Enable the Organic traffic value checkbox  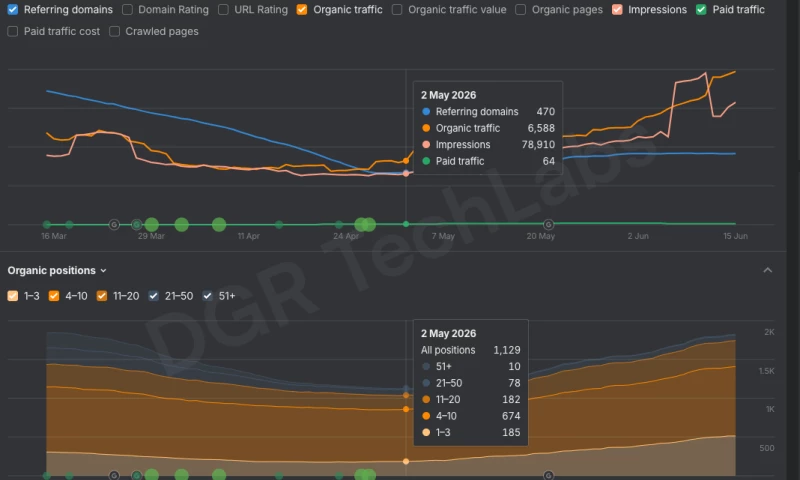[397, 10]
